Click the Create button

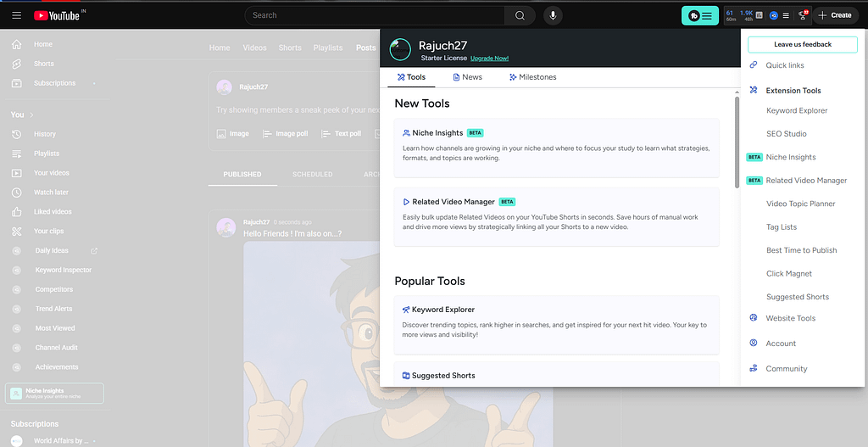coord(835,15)
